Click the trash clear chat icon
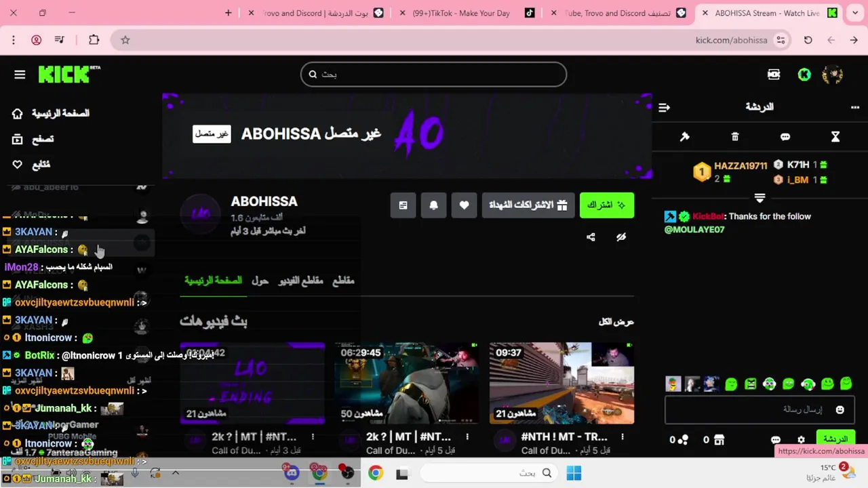Image resolution: width=868 pixels, height=488 pixels. (735, 137)
